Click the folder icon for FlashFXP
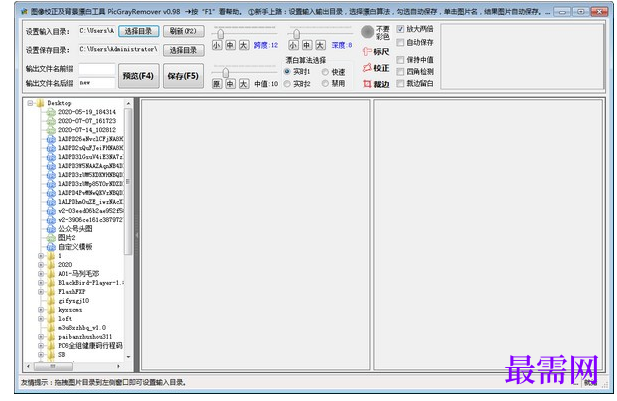617x401 pixels. (51, 292)
